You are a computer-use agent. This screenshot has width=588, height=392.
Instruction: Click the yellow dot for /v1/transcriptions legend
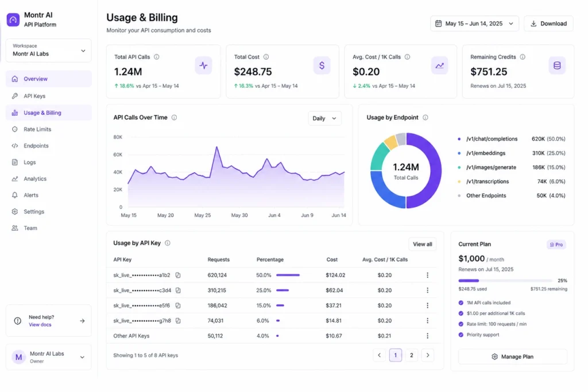click(x=459, y=182)
